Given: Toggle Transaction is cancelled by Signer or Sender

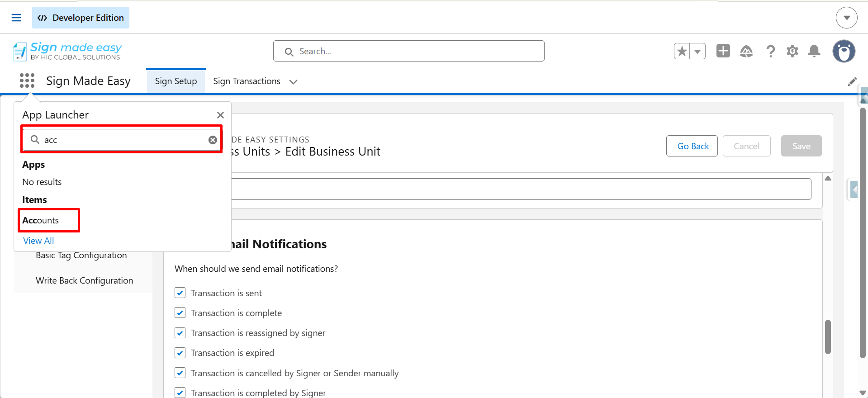Looking at the screenshot, I should [180, 373].
